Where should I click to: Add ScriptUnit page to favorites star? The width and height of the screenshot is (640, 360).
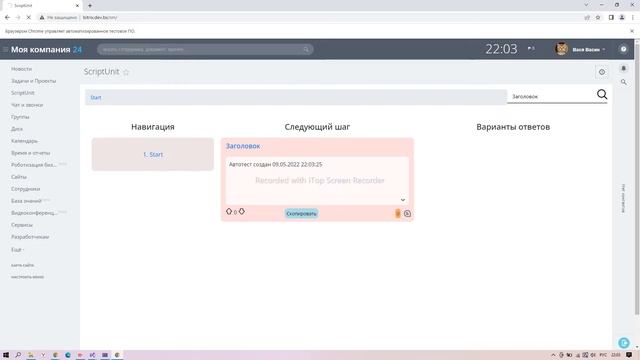126,72
